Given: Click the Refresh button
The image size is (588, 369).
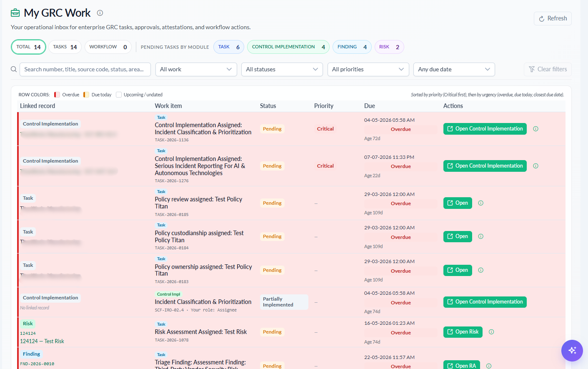Looking at the screenshot, I should coord(553,18).
